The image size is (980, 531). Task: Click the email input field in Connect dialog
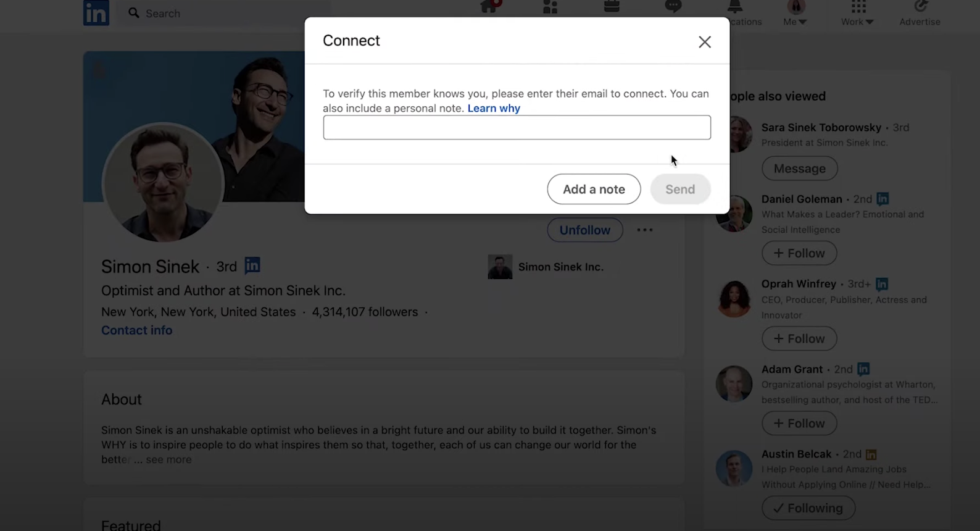click(x=517, y=127)
